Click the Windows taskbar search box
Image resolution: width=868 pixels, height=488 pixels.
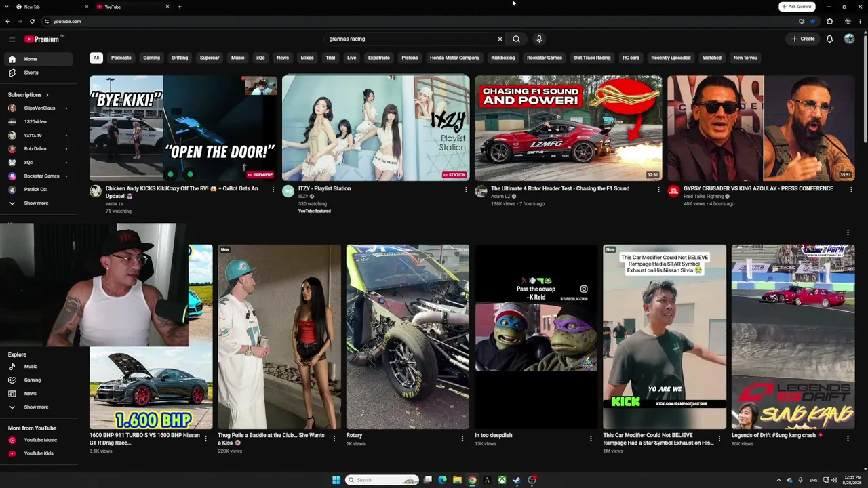tap(382, 480)
